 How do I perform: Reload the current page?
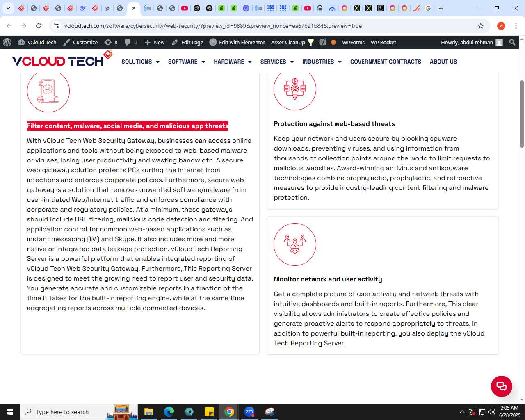coord(39,26)
